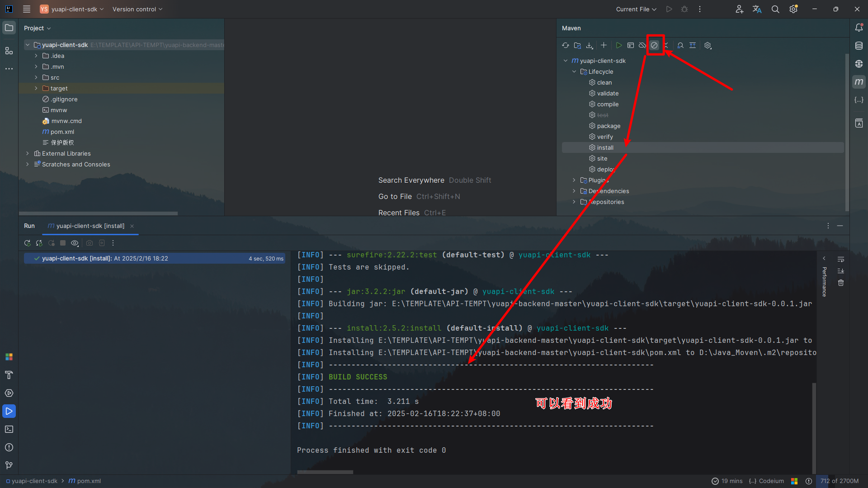Stop the running process in Run panel

pyautogui.click(x=63, y=243)
